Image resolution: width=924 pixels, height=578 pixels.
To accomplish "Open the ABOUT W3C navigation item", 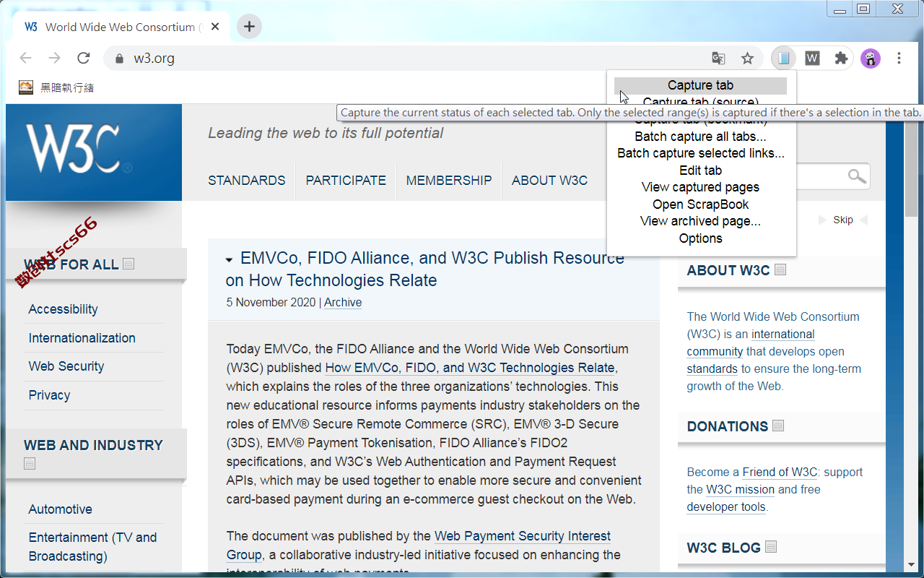I will click(549, 181).
